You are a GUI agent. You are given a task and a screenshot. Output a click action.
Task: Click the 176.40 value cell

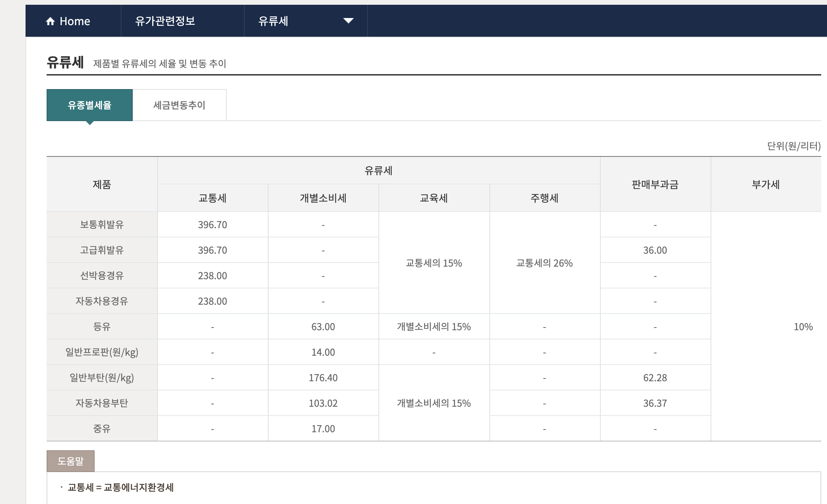click(x=323, y=377)
